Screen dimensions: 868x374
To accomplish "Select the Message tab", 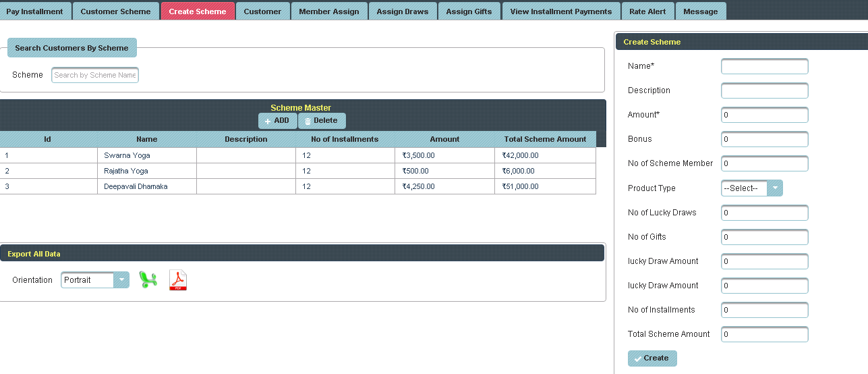I will point(700,11).
